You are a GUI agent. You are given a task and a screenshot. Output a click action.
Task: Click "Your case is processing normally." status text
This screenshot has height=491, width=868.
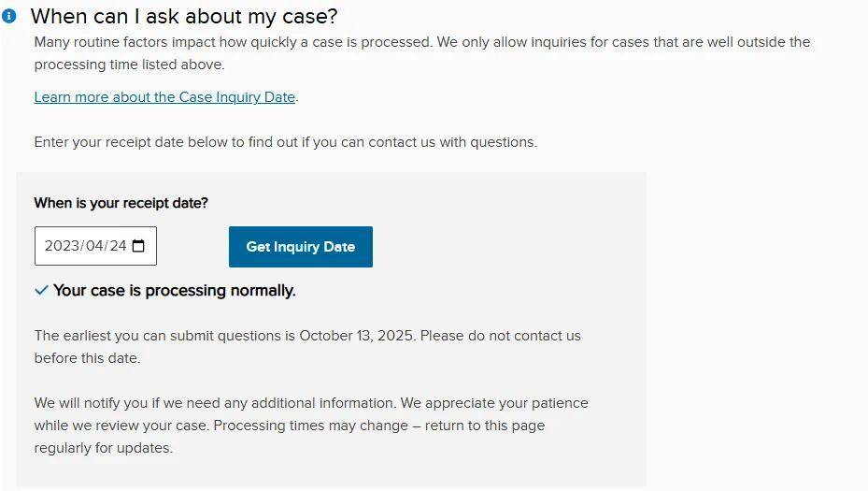174,291
